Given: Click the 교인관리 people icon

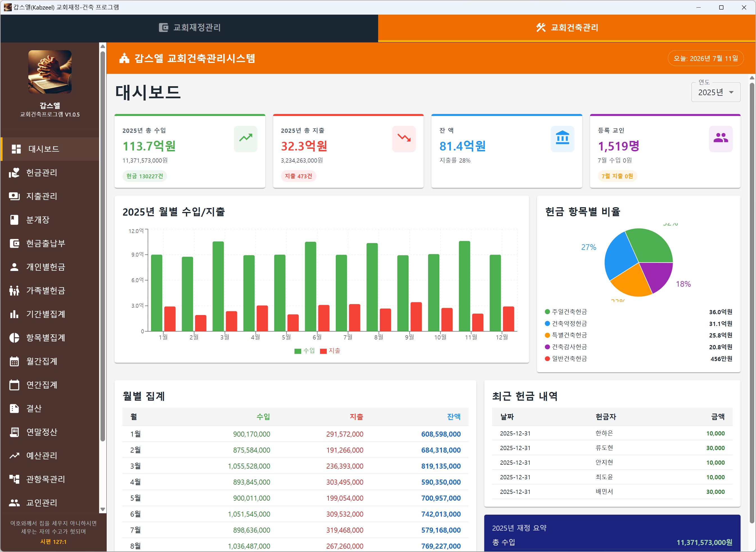Looking at the screenshot, I should tap(14, 503).
